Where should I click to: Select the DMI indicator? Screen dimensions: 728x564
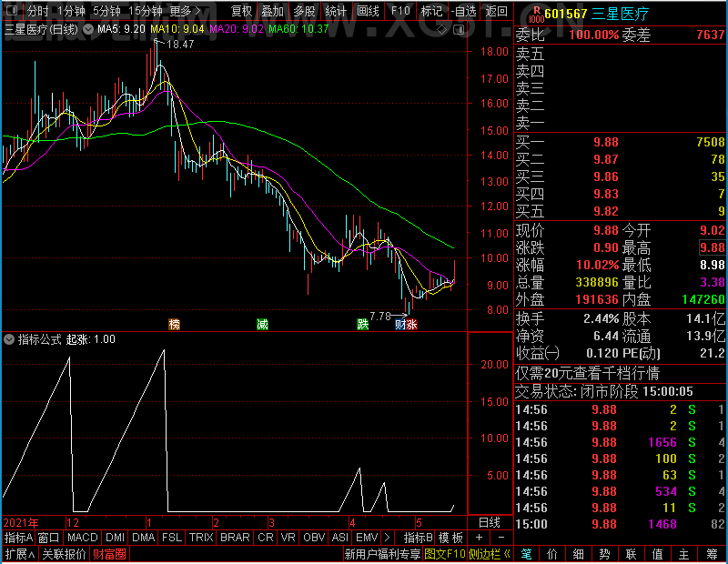(x=116, y=538)
